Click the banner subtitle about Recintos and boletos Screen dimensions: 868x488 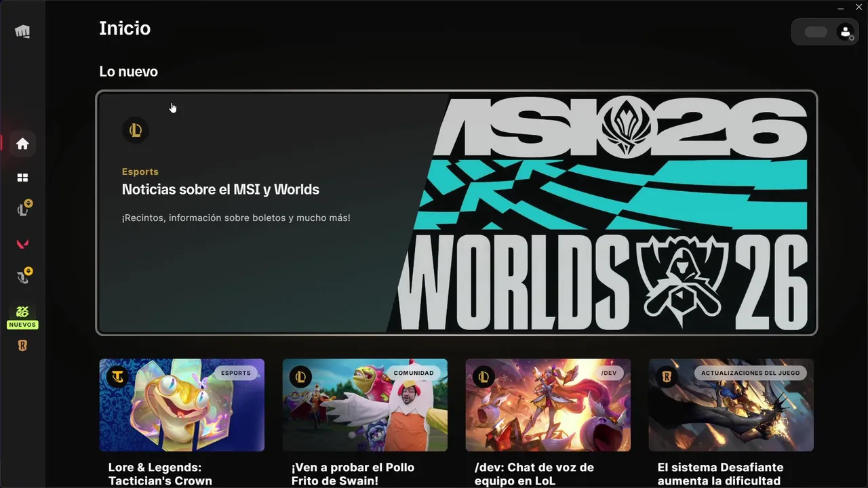pyautogui.click(x=236, y=218)
